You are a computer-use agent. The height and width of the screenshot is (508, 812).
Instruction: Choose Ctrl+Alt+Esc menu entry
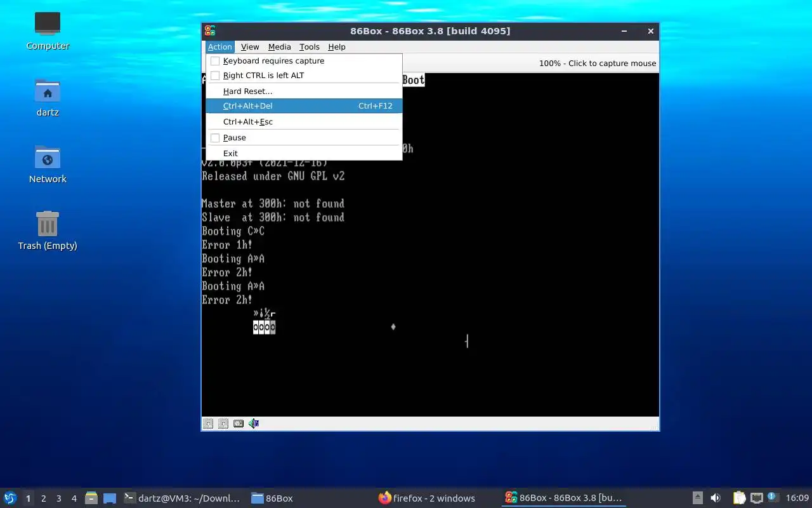(x=304, y=122)
